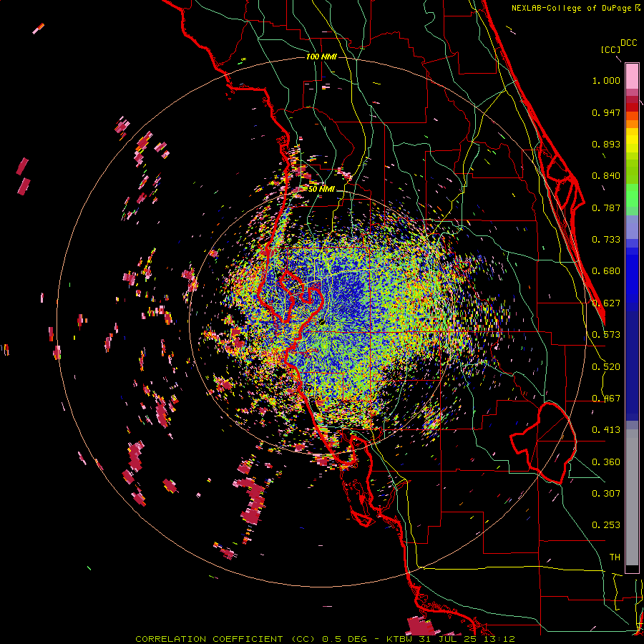Image resolution: width=644 pixels, height=644 pixels.
Task: Click the 0.573 value on the color scale
Action: (x=606, y=335)
